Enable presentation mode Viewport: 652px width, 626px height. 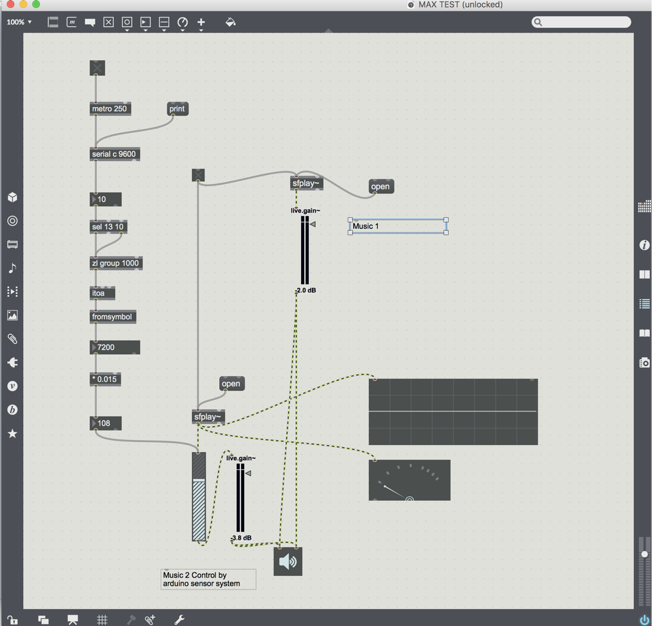(x=73, y=620)
